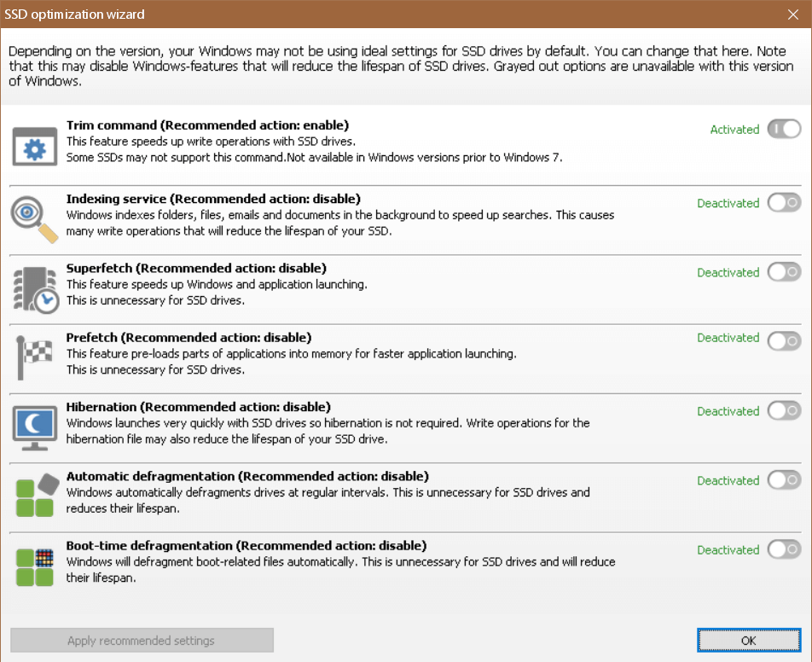Click the Indexing service heading text
The width and height of the screenshot is (812, 662).
pyautogui.click(x=213, y=199)
